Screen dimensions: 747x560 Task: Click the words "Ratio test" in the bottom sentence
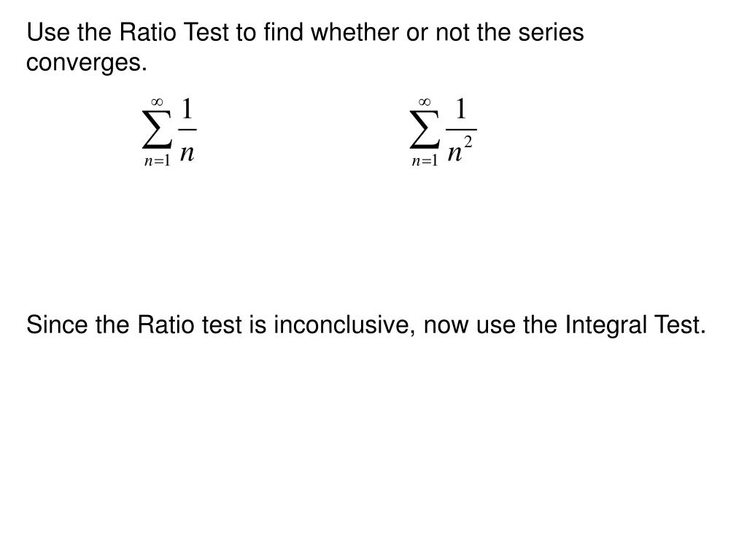coord(190,324)
